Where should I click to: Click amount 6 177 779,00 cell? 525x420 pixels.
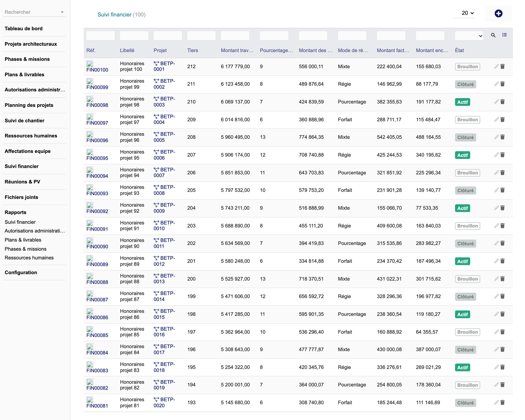pos(235,66)
